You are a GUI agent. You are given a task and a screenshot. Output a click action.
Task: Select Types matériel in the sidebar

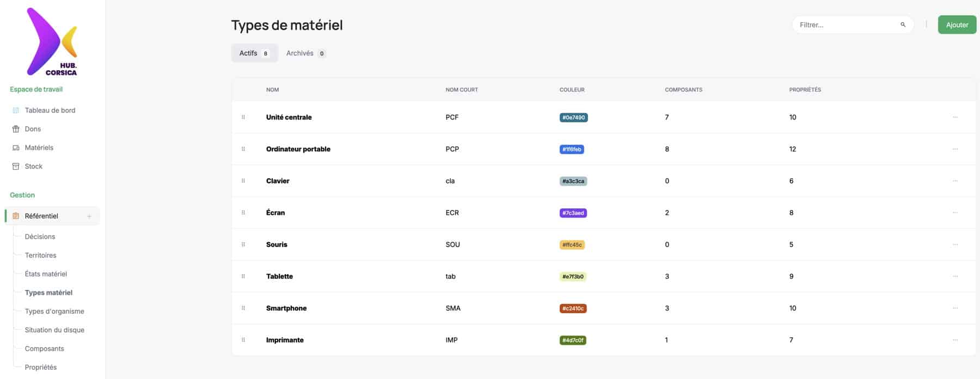48,293
